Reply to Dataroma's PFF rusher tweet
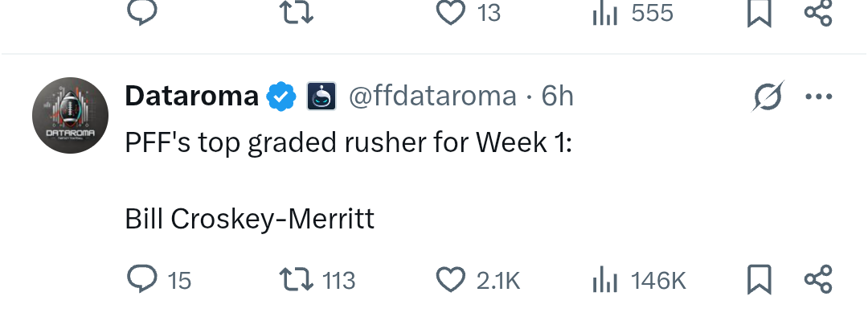 [x=159, y=279]
